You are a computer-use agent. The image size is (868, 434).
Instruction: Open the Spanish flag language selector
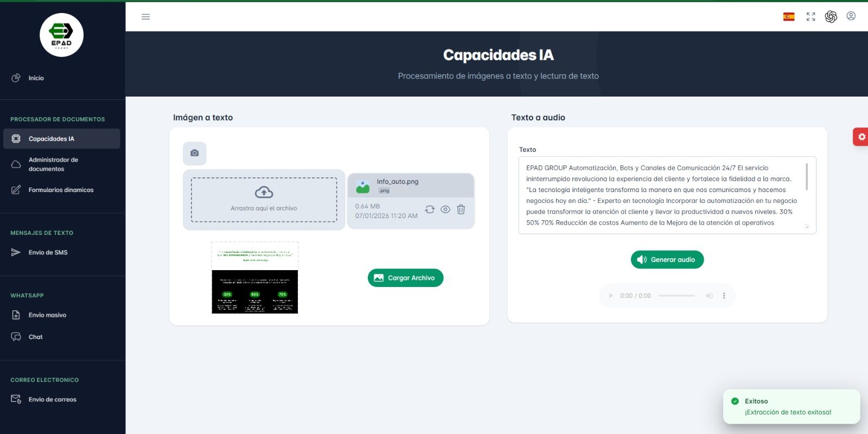[x=789, y=17]
